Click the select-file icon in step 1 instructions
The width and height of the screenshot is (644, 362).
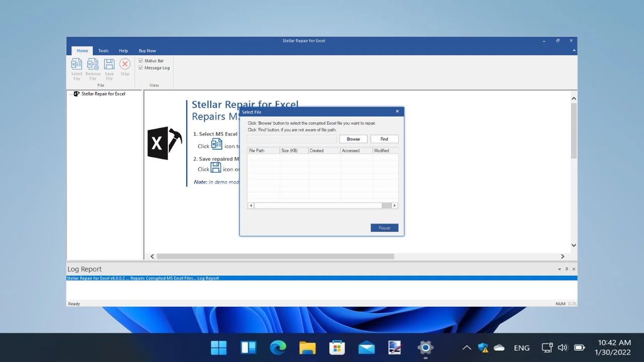tap(216, 144)
